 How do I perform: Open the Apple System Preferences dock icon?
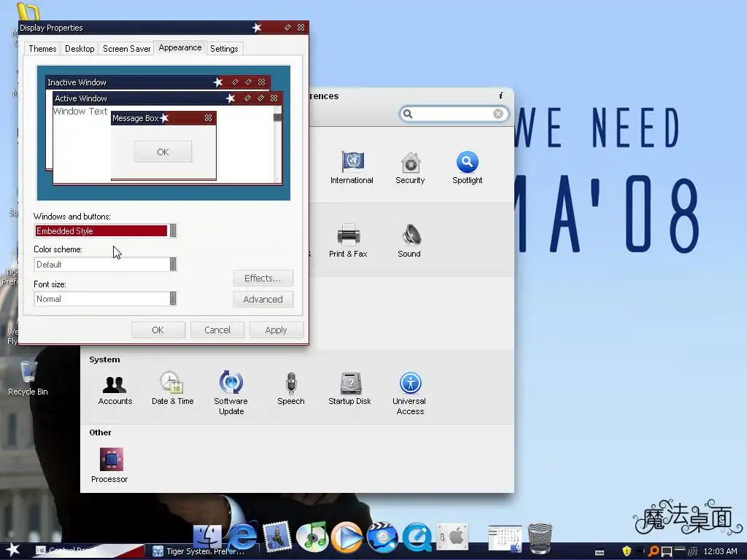click(452, 537)
